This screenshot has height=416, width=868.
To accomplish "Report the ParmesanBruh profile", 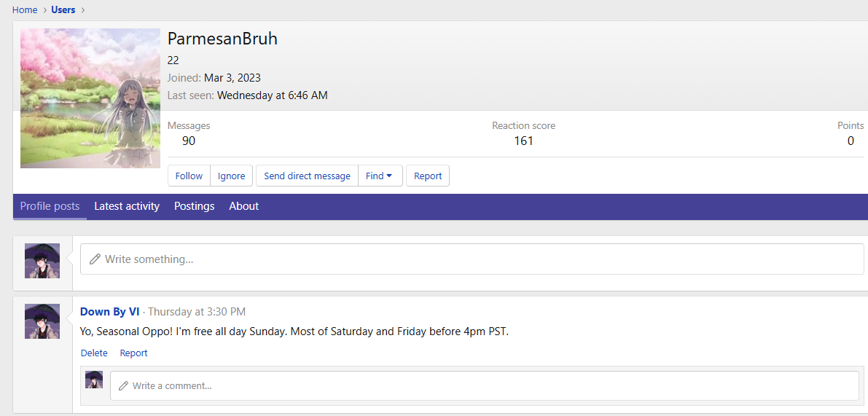I will [428, 176].
